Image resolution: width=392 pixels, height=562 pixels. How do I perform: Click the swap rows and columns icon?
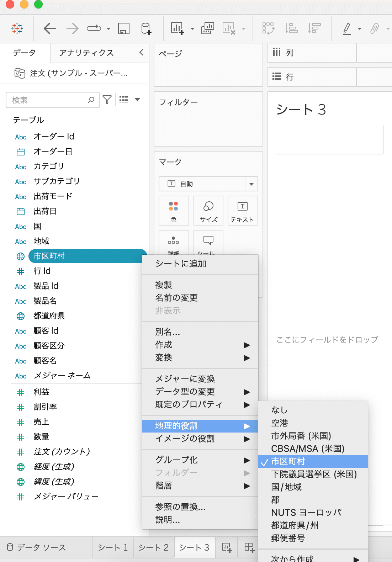269,28
